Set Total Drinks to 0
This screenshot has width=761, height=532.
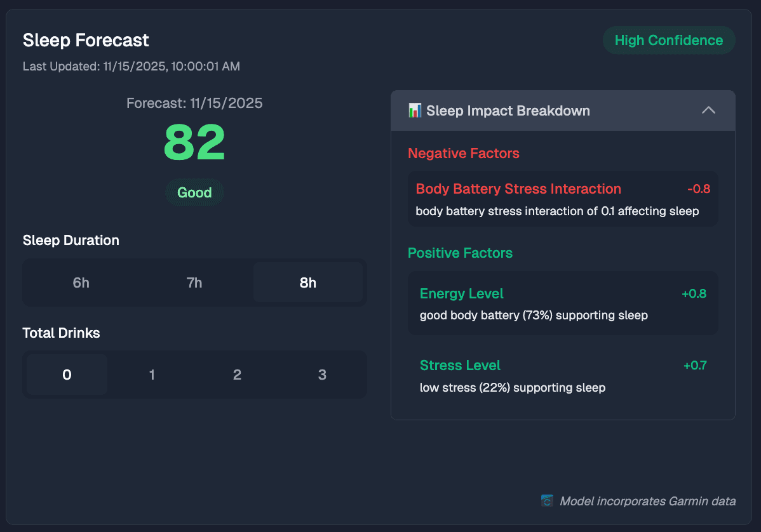[x=66, y=375]
